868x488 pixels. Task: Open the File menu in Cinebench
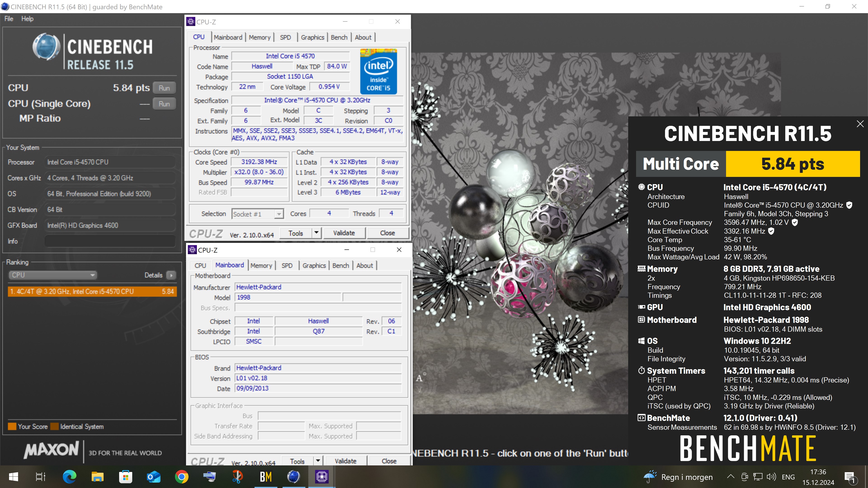(9, 19)
